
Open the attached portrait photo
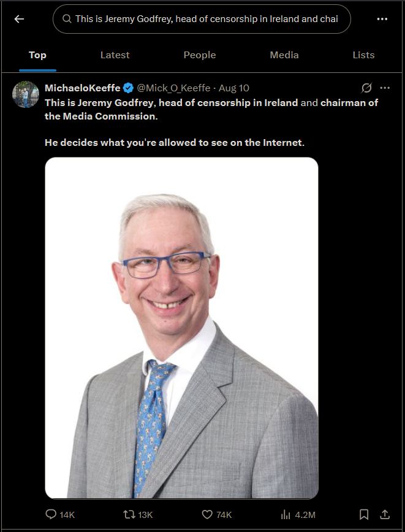181,328
